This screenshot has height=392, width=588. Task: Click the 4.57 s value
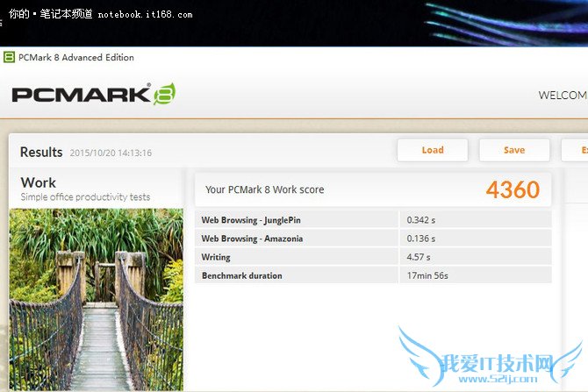[419, 257]
